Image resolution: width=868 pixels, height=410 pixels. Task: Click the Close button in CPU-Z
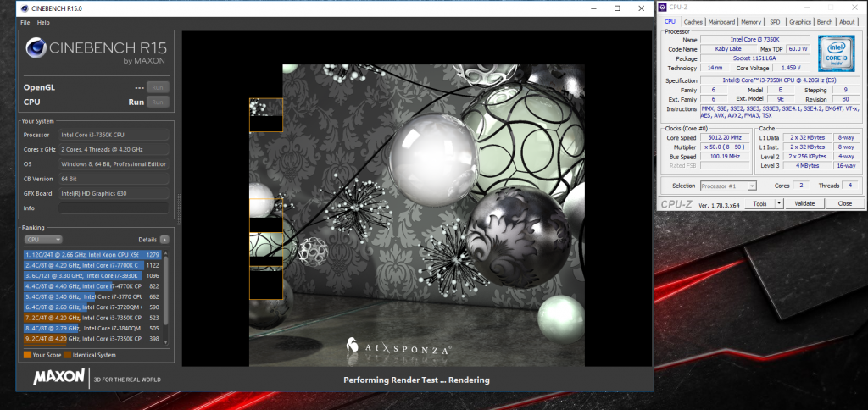point(845,203)
